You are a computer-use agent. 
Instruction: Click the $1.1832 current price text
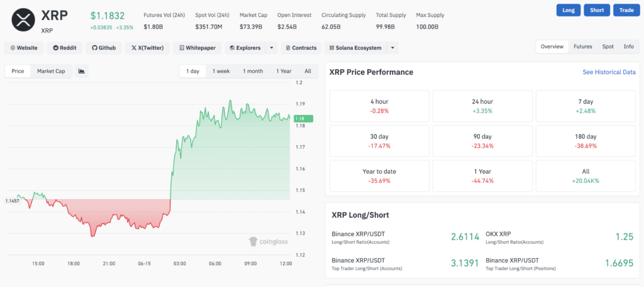108,16
